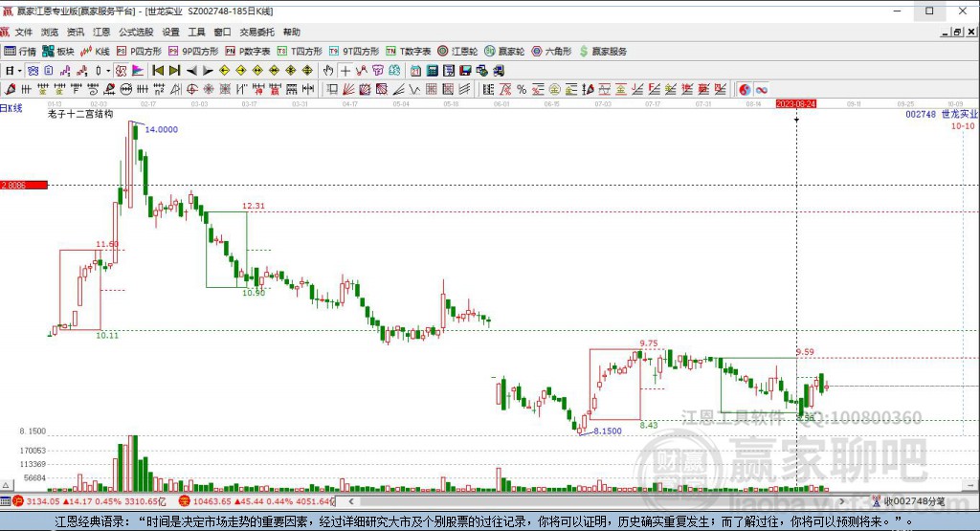Open the P四方形 tool
This screenshot has width=980, height=531.
(x=139, y=52)
